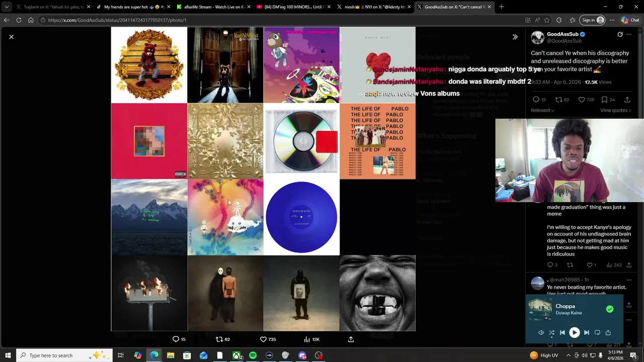Go back to the previous page
Viewport: 644px width, 362px height.
click(x=7, y=20)
